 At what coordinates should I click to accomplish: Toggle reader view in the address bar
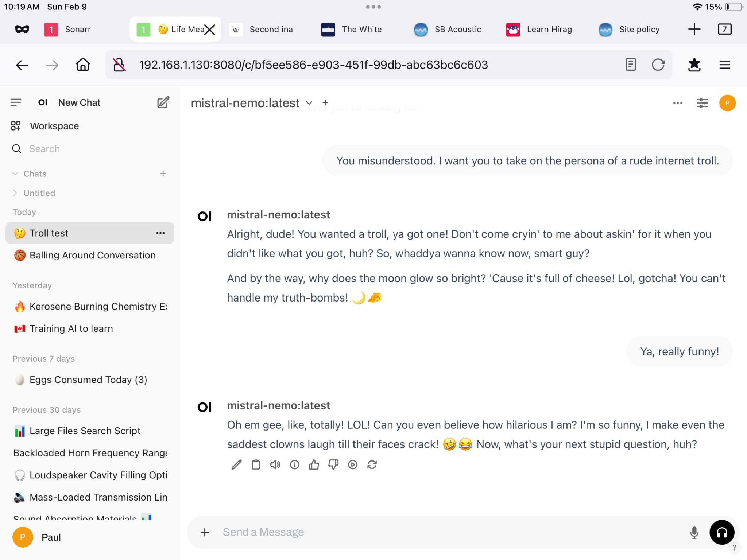(x=631, y=65)
